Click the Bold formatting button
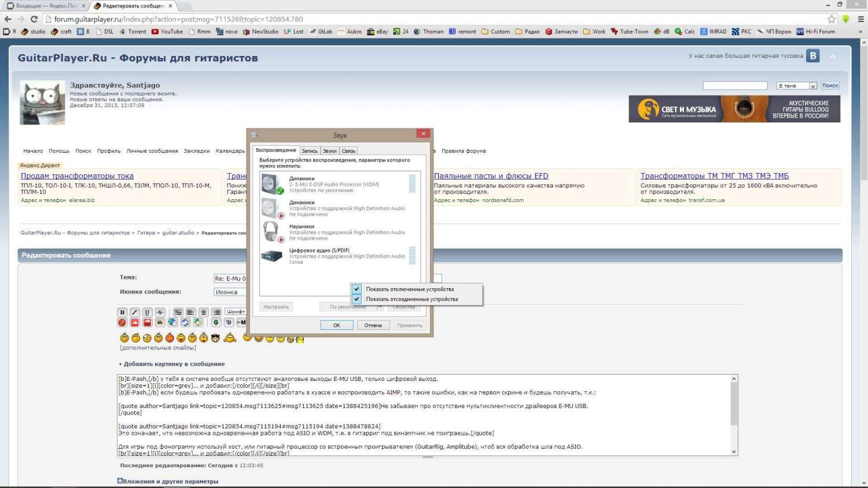Viewport: 868px width, 488px height. (x=122, y=312)
